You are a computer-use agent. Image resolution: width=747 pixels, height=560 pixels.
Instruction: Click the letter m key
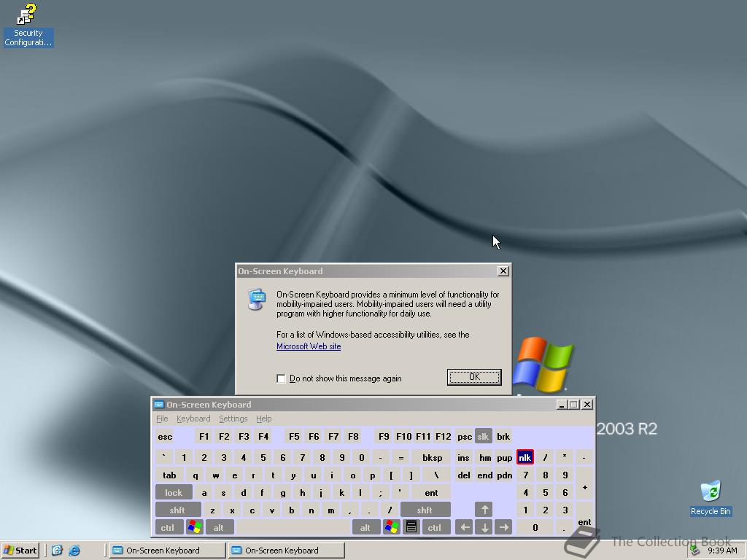click(x=331, y=510)
